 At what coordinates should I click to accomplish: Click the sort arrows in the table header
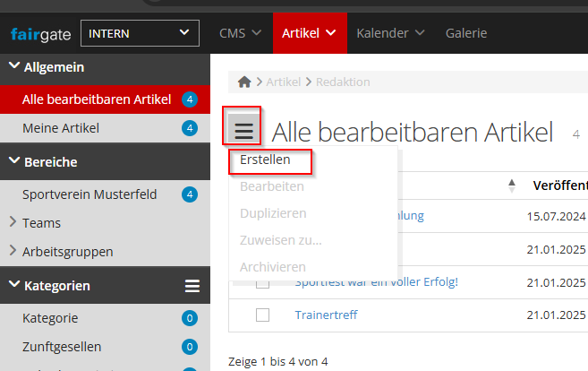click(x=512, y=185)
